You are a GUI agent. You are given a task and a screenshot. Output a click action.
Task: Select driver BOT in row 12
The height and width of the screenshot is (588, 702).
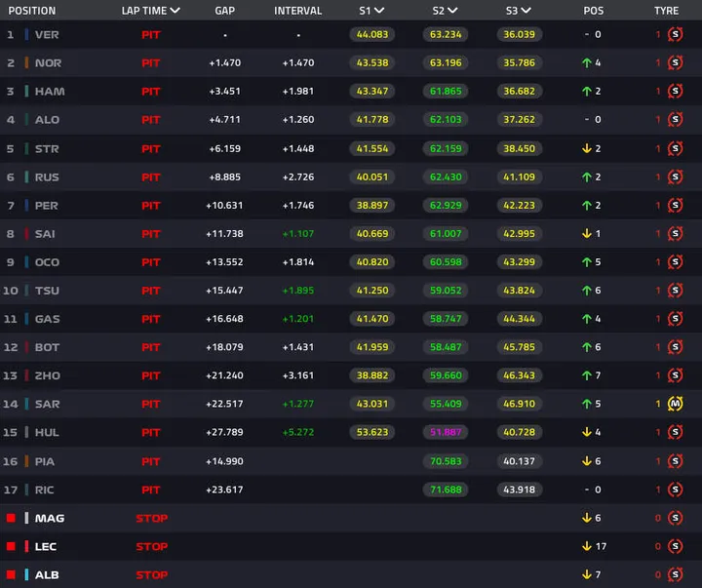(47, 347)
